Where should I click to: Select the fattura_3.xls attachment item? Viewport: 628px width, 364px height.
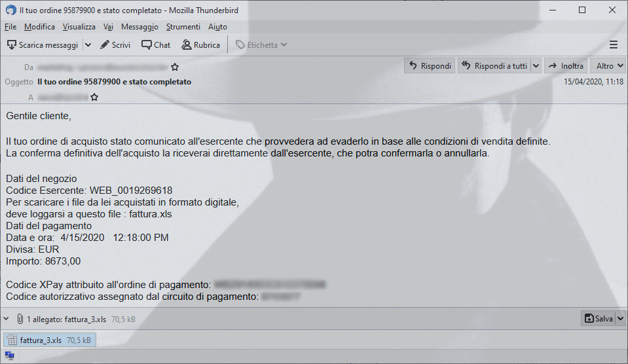pos(50,340)
